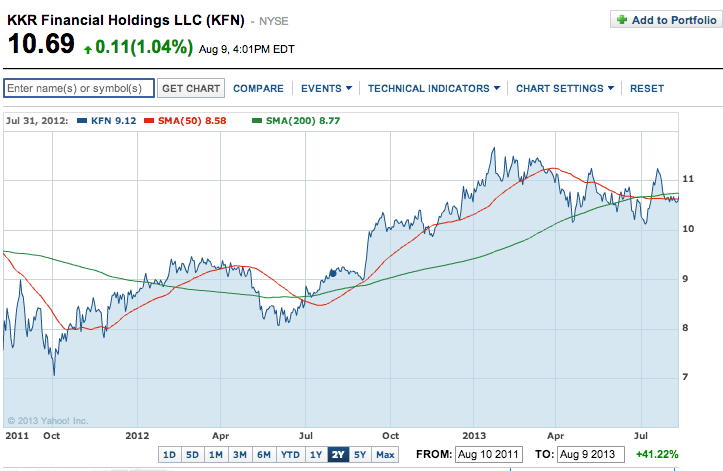
Task: Open the COMPARE option
Action: [x=258, y=88]
